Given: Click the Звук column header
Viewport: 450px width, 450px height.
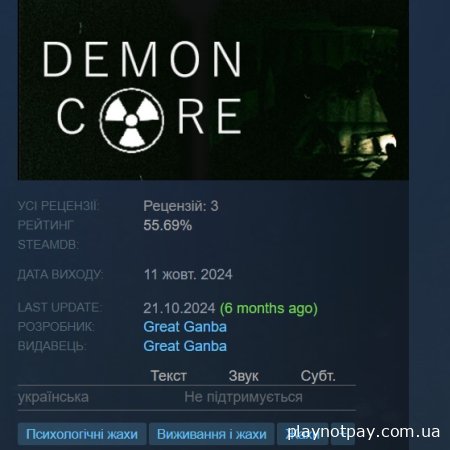Looking at the screenshot, I should (x=244, y=376).
